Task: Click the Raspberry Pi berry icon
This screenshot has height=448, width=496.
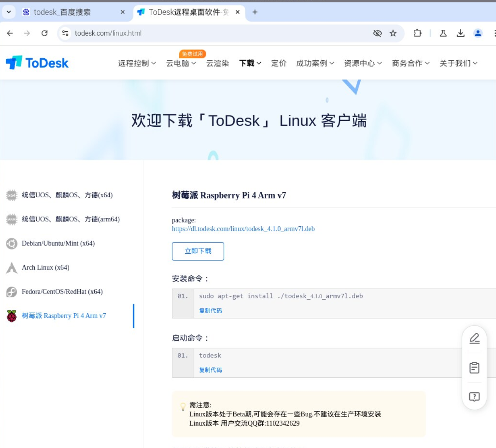Action: [x=12, y=316]
